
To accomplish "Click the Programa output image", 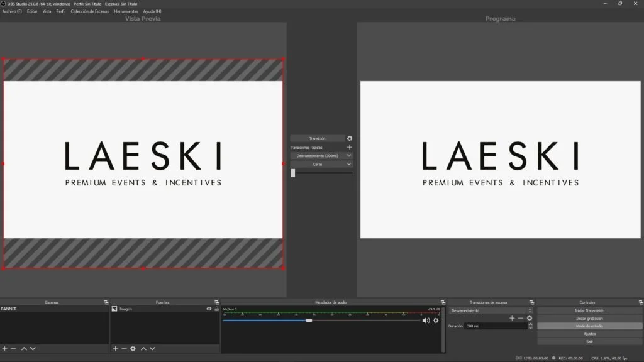I will click(500, 160).
